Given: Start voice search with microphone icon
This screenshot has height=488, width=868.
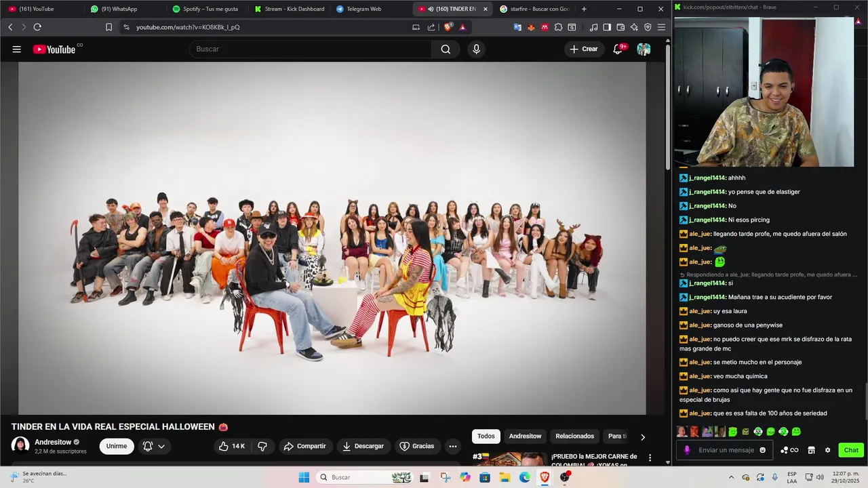Looking at the screenshot, I should coord(476,49).
